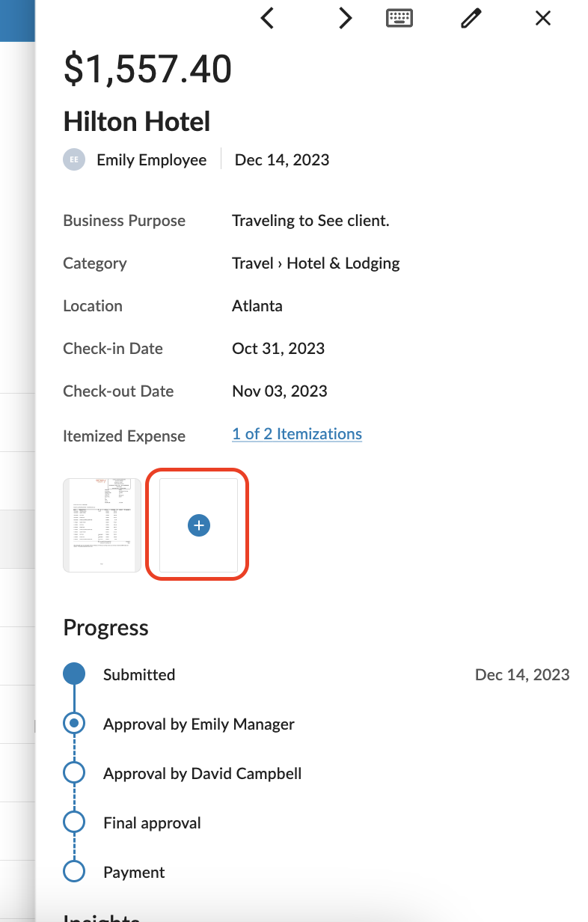Viewport: 588px width, 922px height.
Task: Click the Emily Employee name
Action: click(152, 160)
